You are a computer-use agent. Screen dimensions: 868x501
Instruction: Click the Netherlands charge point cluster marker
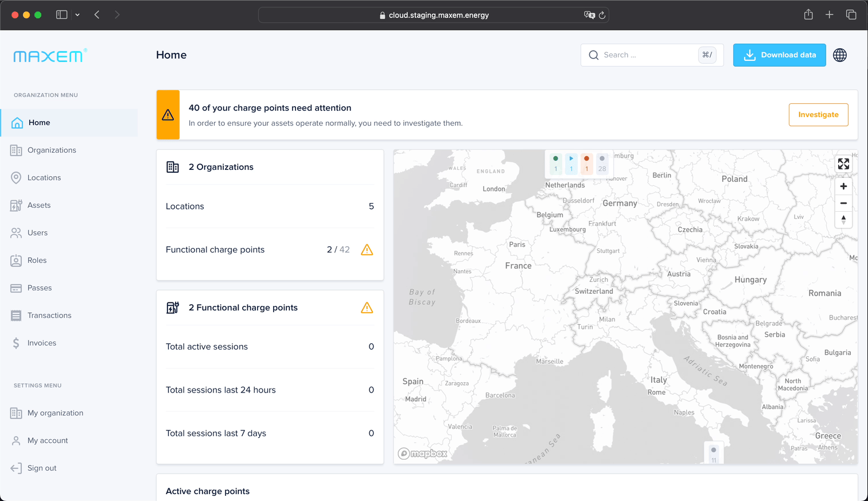pyautogui.click(x=579, y=164)
